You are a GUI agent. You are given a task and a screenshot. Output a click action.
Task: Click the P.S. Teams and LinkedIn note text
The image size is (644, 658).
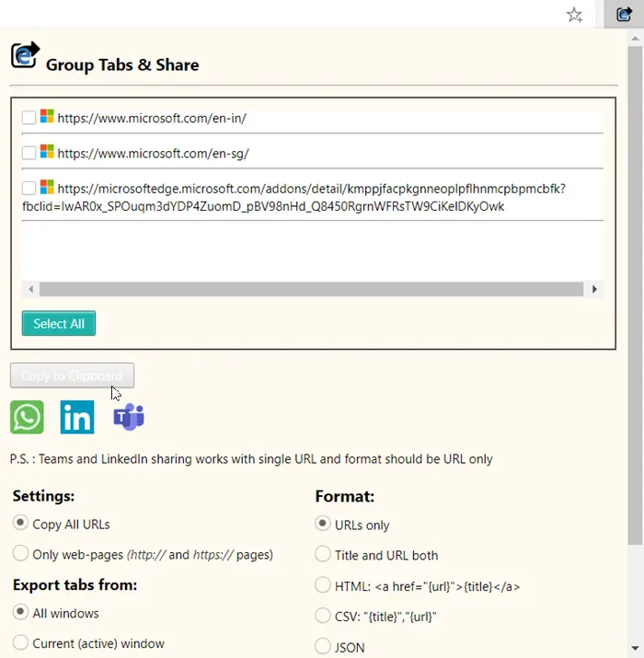(x=251, y=459)
